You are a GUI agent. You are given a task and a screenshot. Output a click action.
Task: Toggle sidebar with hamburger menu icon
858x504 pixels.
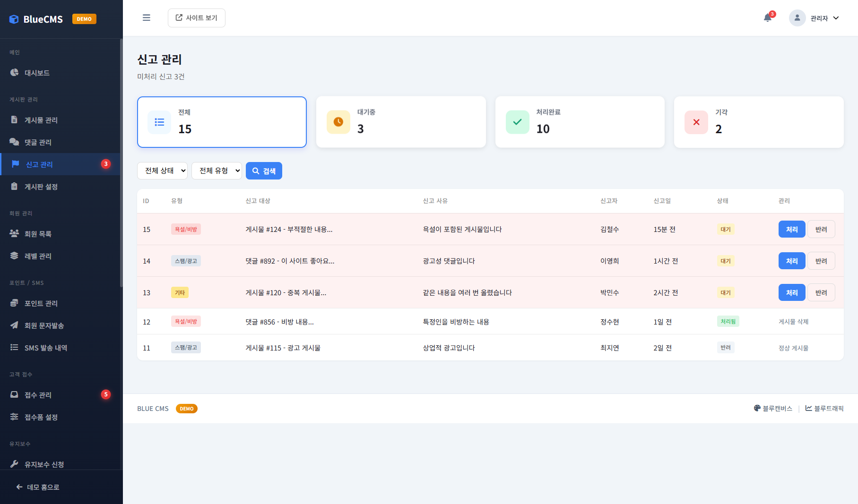tap(147, 18)
